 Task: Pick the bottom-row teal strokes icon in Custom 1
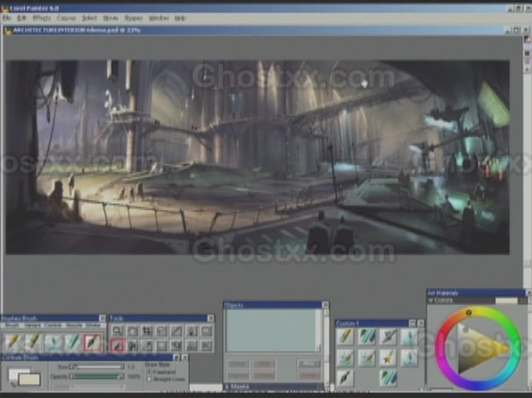388,378
